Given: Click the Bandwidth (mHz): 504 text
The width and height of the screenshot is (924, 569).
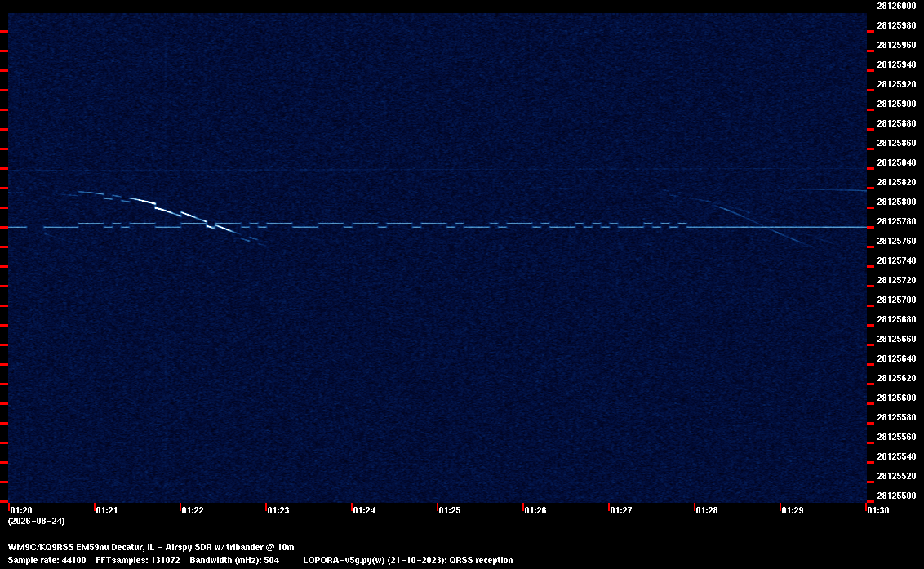Looking at the screenshot, I should coord(234,560).
